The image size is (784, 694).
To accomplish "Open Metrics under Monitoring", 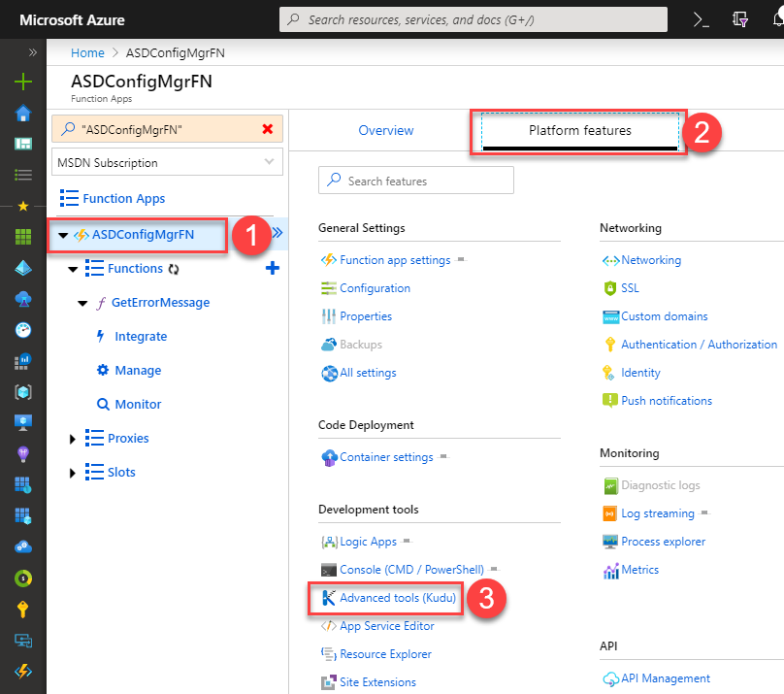I will pyautogui.click(x=640, y=570).
